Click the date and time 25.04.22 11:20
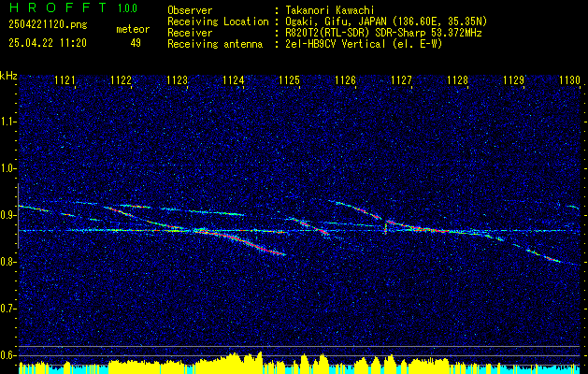This screenshot has height=374, width=588. [x=48, y=43]
